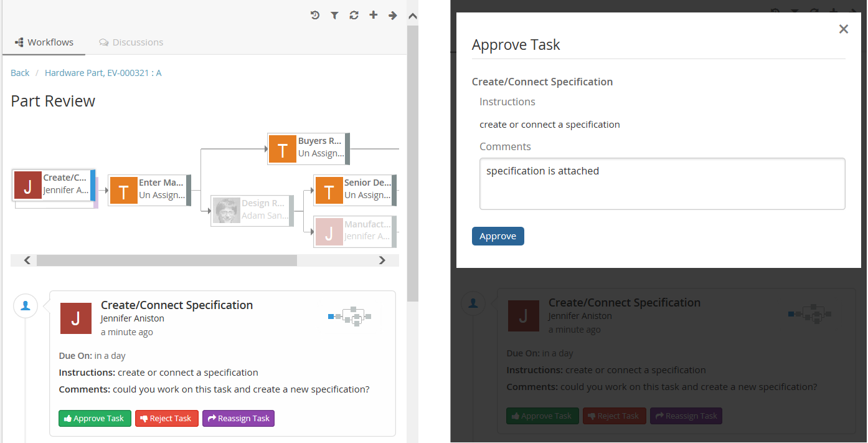
Task: Switch to the Discussions tab
Action: (131, 42)
